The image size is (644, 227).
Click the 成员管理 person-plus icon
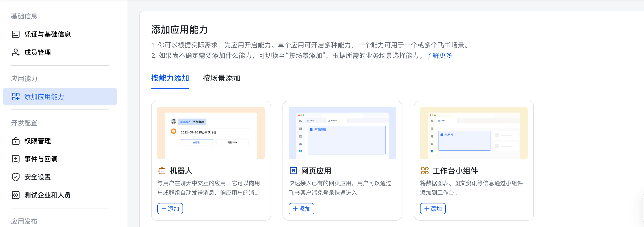15,53
